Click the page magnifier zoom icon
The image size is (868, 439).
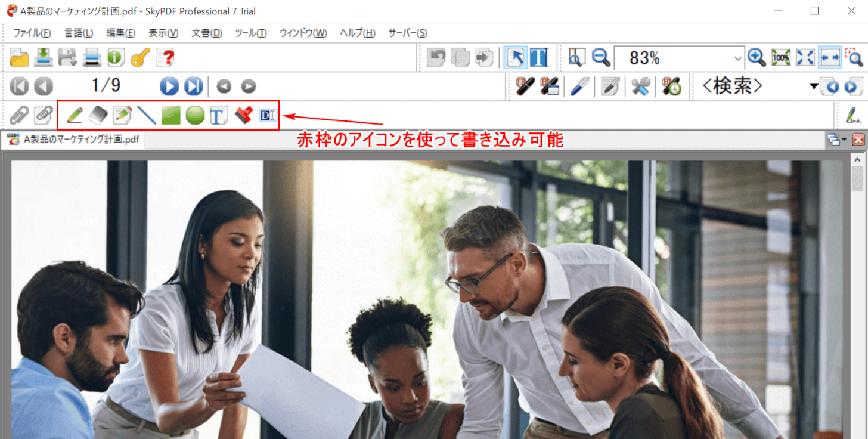pos(576,57)
